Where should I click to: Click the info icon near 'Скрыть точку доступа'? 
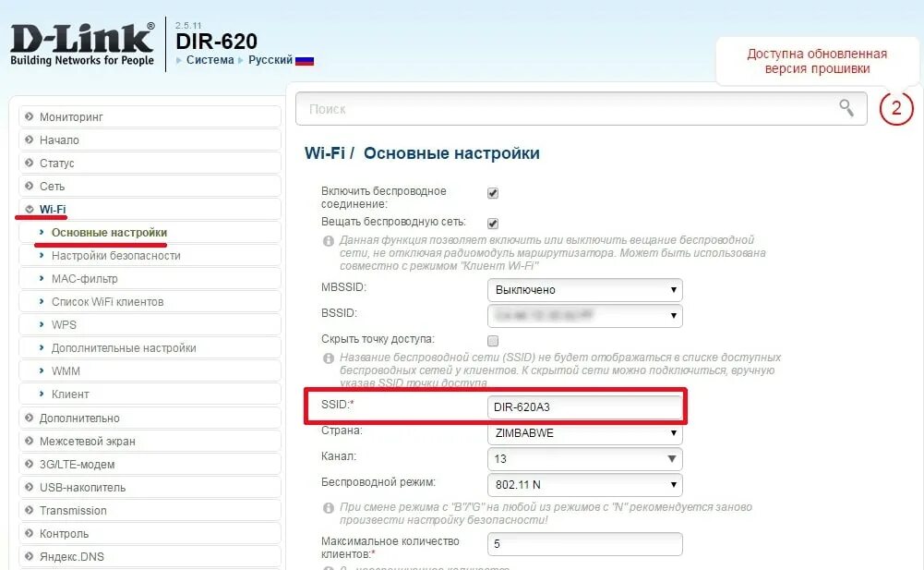tap(328, 357)
